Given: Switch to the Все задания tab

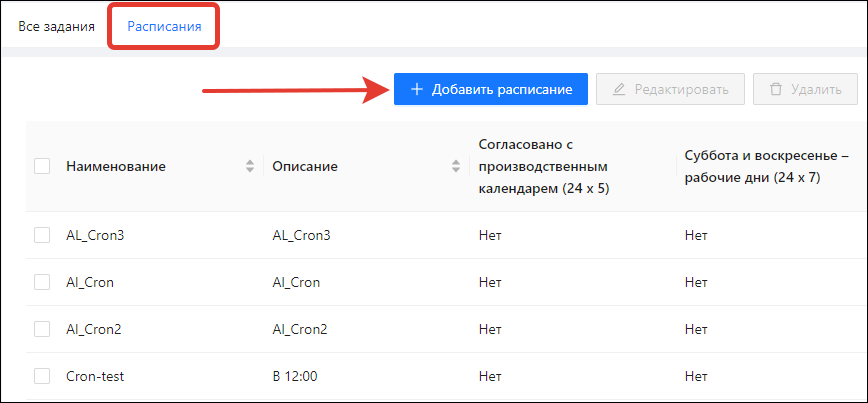Looking at the screenshot, I should [x=56, y=27].
